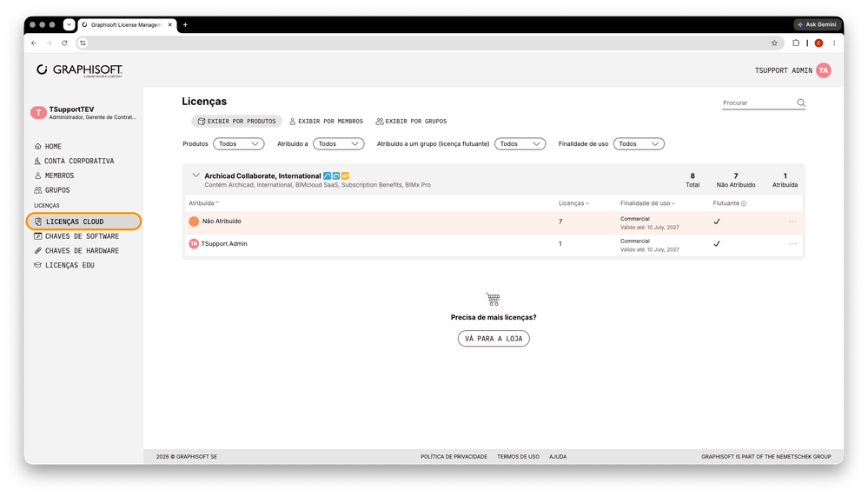868x496 pixels.
Task: Go back in the browser
Action: (x=34, y=43)
